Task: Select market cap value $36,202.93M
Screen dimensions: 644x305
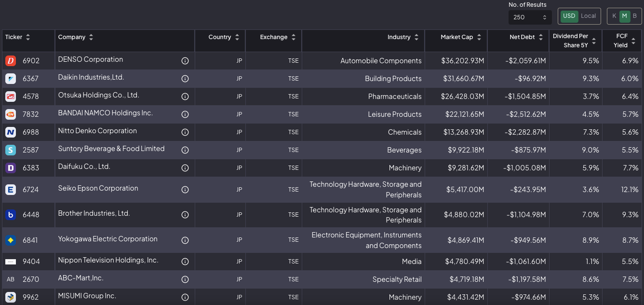Action: tap(462, 61)
